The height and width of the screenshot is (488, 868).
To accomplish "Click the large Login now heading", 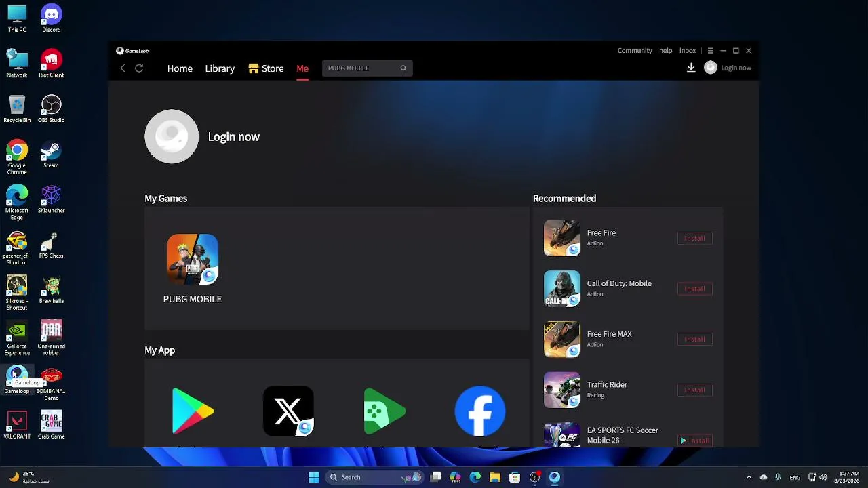I will click(234, 137).
